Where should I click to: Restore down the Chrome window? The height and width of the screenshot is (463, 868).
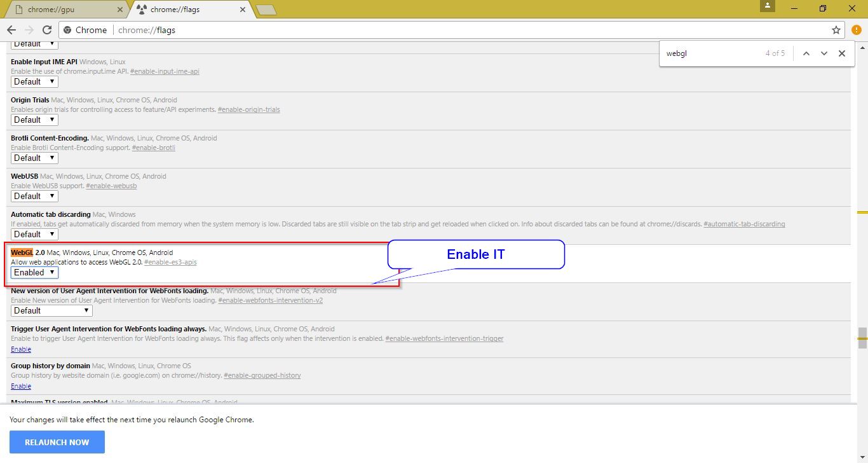coord(823,8)
